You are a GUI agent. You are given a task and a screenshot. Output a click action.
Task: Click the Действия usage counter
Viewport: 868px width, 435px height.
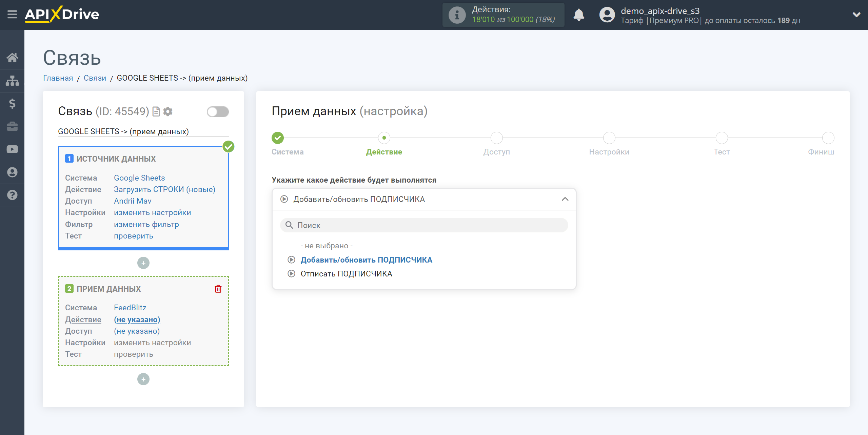tap(503, 15)
